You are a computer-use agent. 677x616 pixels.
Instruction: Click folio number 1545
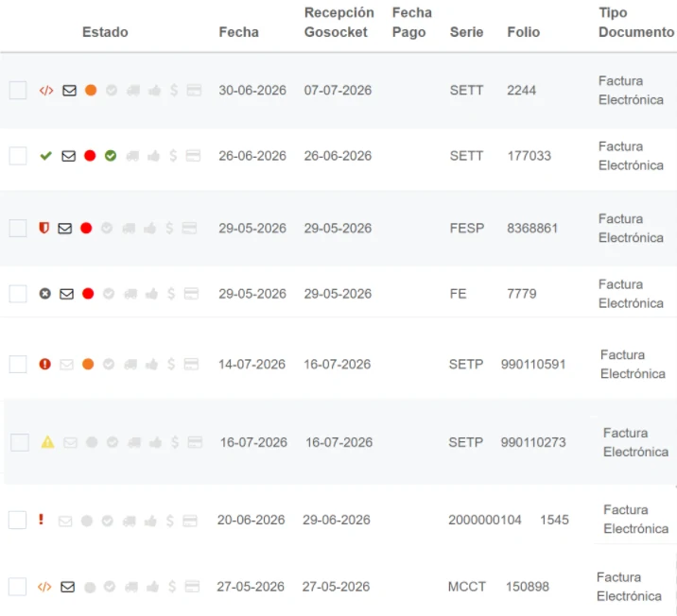pos(554,520)
